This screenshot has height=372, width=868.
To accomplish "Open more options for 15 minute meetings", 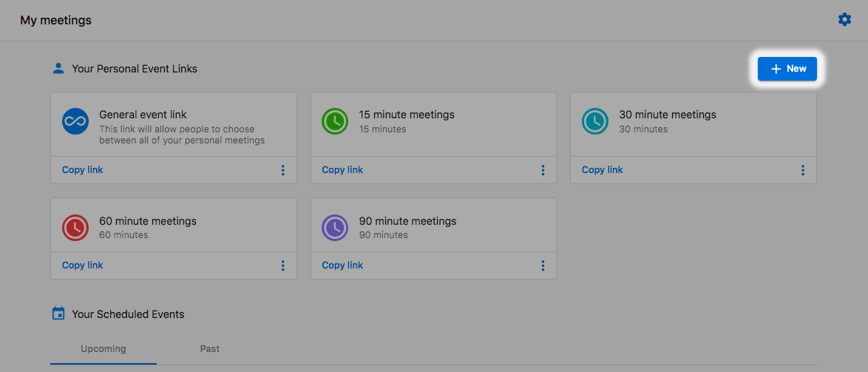I will [x=543, y=170].
